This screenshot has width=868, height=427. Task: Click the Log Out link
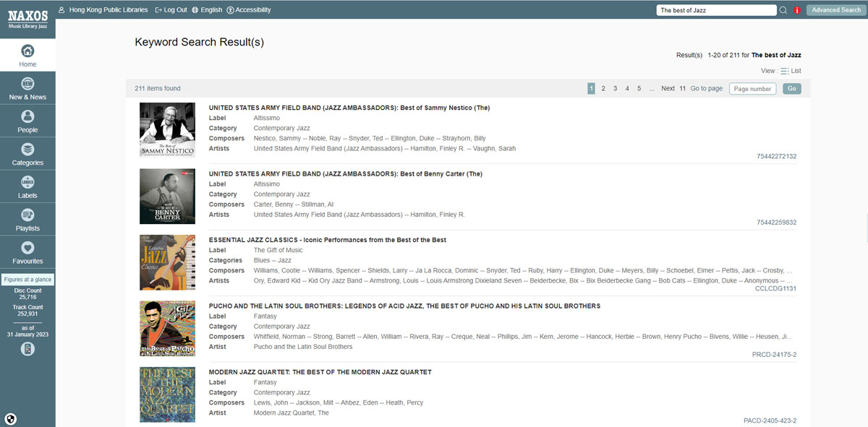point(171,10)
